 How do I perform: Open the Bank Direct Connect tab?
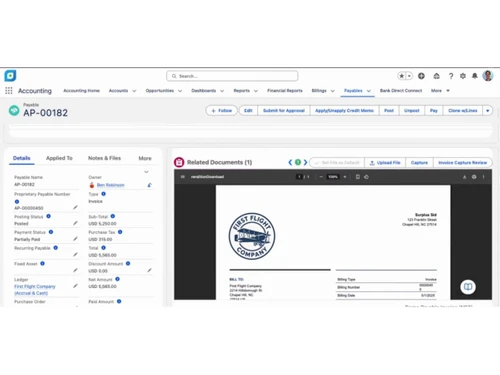pyautogui.click(x=401, y=91)
